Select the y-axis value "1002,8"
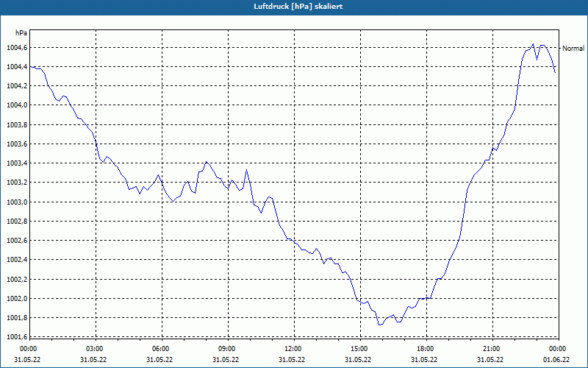The height and width of the screenshot is (368, 588). coord(17,222)
